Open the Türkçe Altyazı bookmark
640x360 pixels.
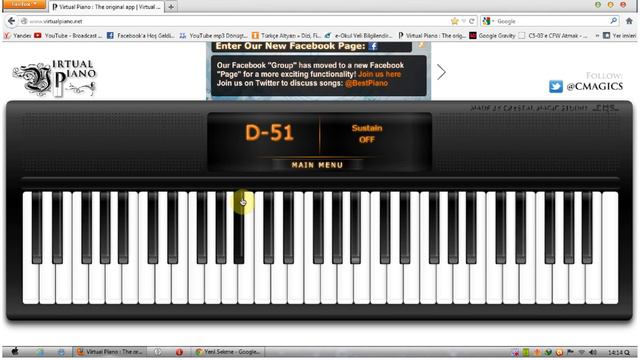(x=286, y=36)
